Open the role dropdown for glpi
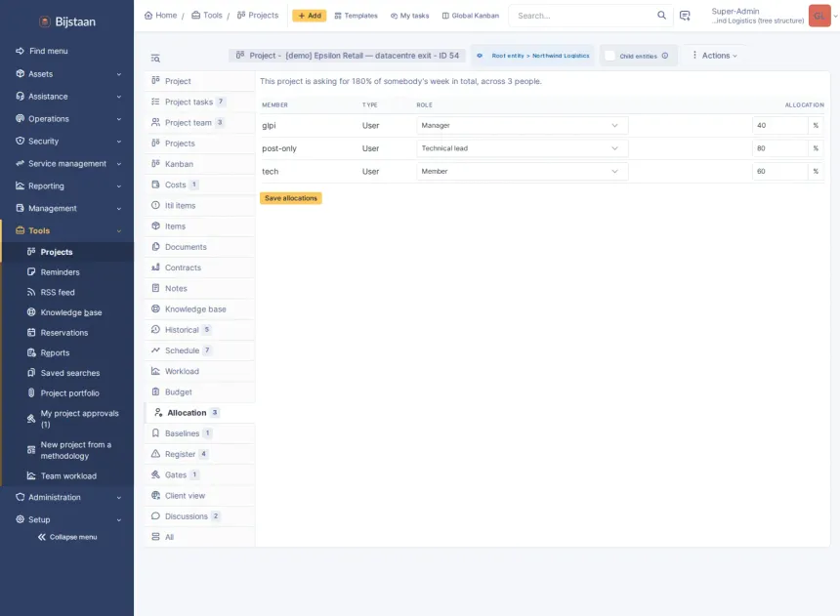The image size is (840, 616). [x=523, y=125]
